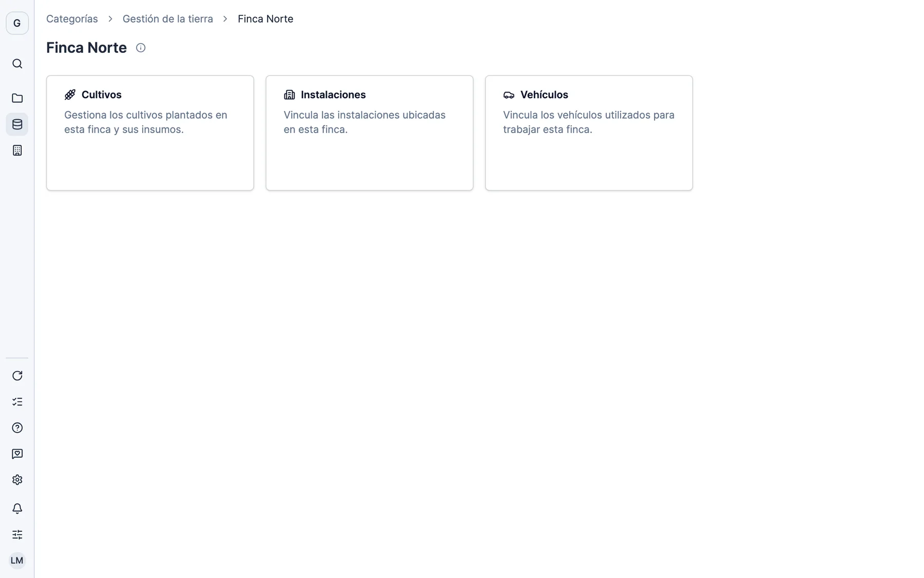Image resolution: width=924 pixels, height=578 pixels.
Task: Click the Finca Norte page heading
Action: coord(86,48)
